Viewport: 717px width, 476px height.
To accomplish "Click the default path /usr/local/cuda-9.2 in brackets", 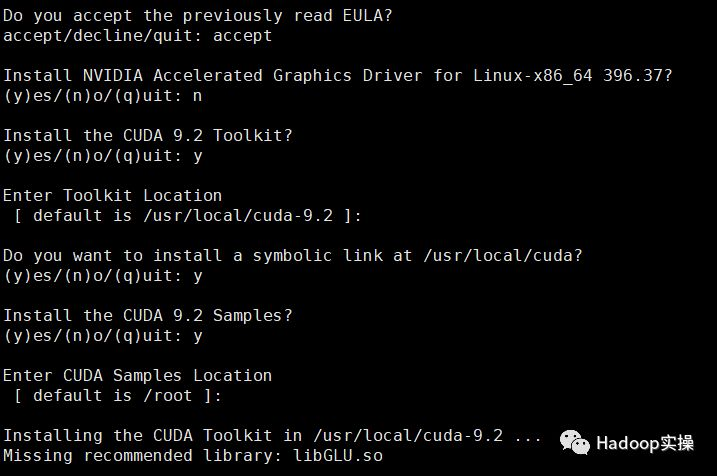I will click(x=238, y=215).
